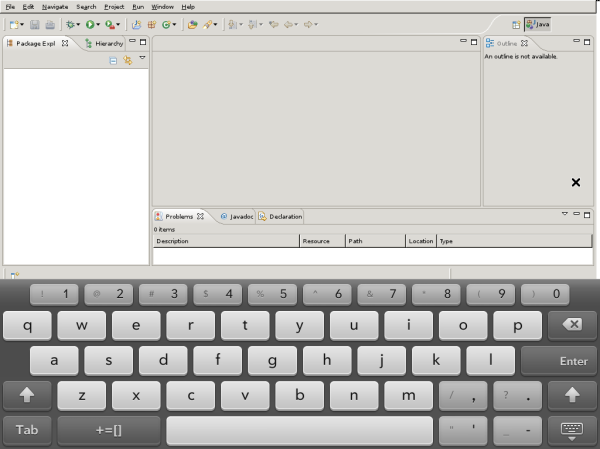
Task: Toggle Link with Editor in Package Explorer
Action: point(128,60)
